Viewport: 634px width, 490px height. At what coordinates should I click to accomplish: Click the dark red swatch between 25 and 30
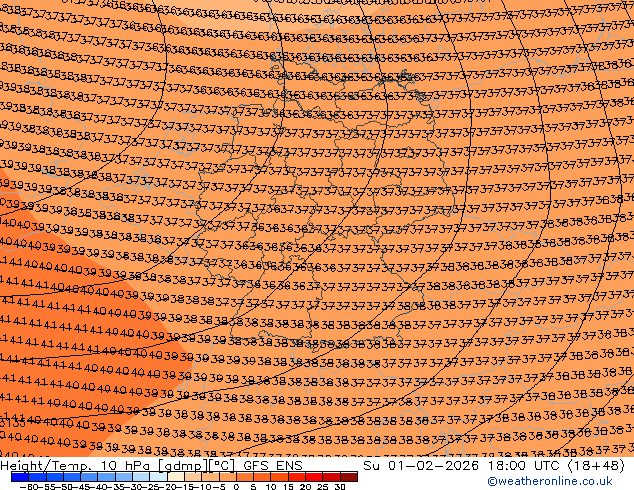332,477
